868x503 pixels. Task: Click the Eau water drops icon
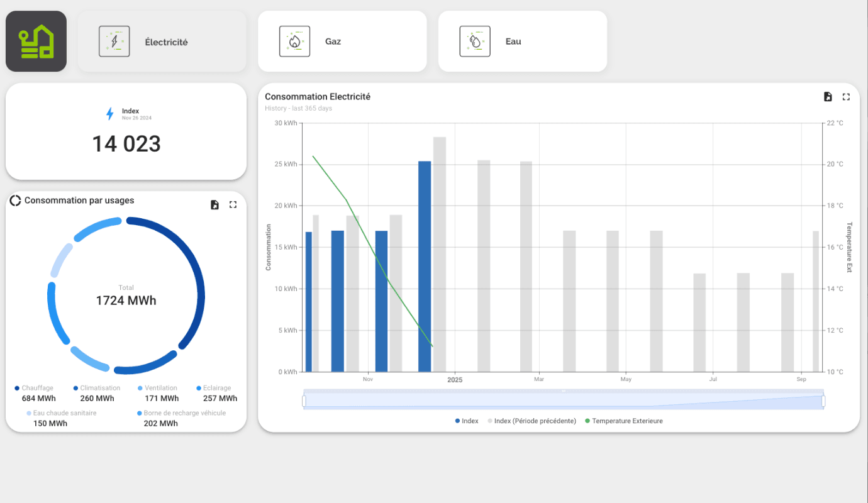pos(475,41)
